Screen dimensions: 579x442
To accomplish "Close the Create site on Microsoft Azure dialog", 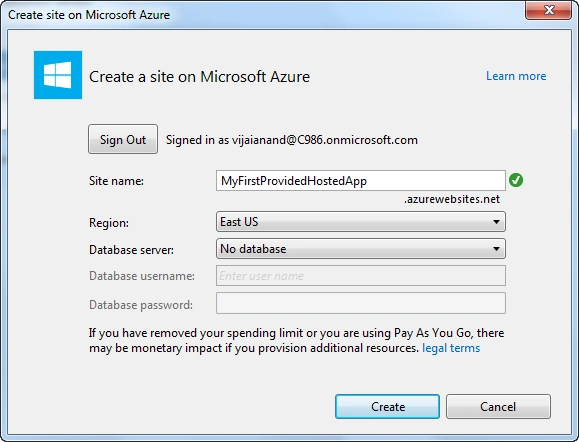I will click(x=548, y=10).
